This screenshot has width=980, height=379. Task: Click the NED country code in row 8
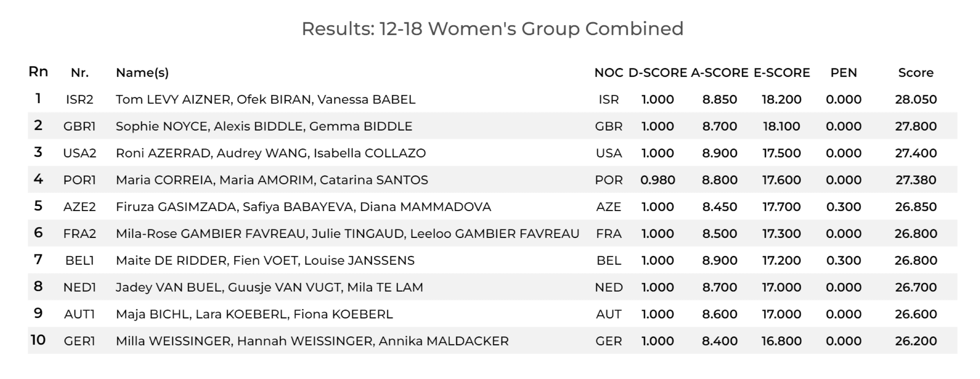(608, 288)
